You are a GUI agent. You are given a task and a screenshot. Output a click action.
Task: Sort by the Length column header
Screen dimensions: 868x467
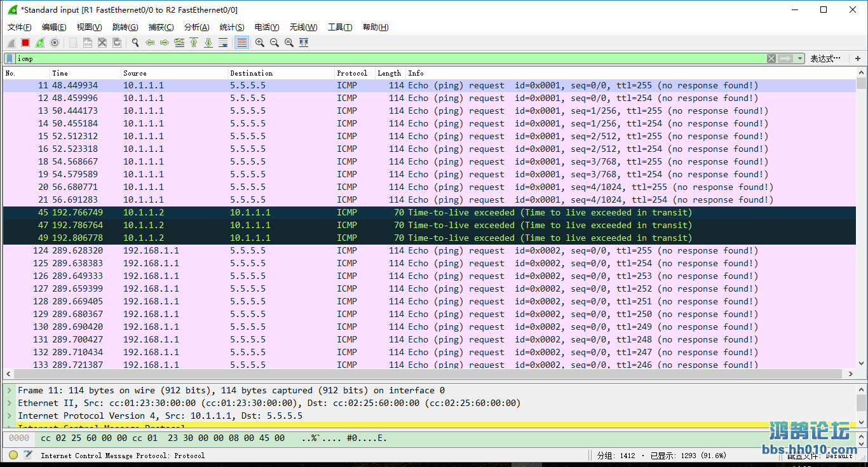coord(390,73)
